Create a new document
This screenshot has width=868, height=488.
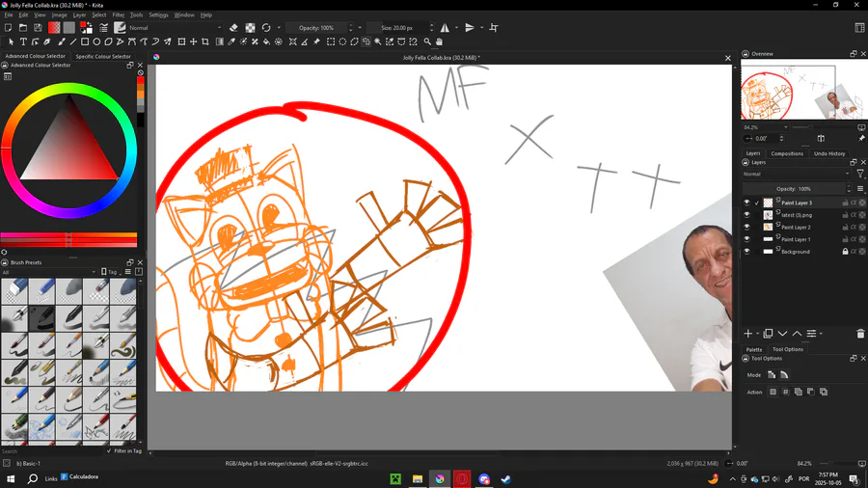click(x=9, y=28)
